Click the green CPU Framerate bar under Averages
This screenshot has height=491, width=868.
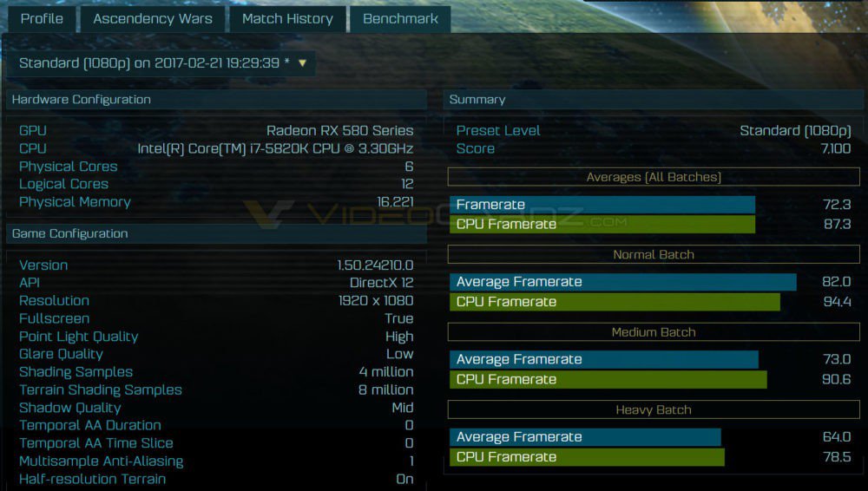point(602,224)
